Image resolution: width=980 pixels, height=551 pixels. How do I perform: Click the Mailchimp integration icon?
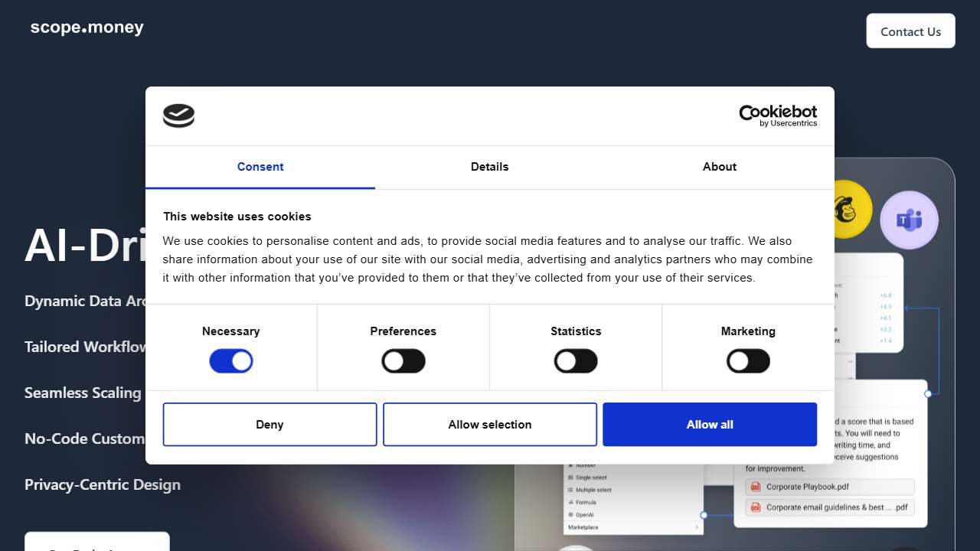tap(845, 209)
